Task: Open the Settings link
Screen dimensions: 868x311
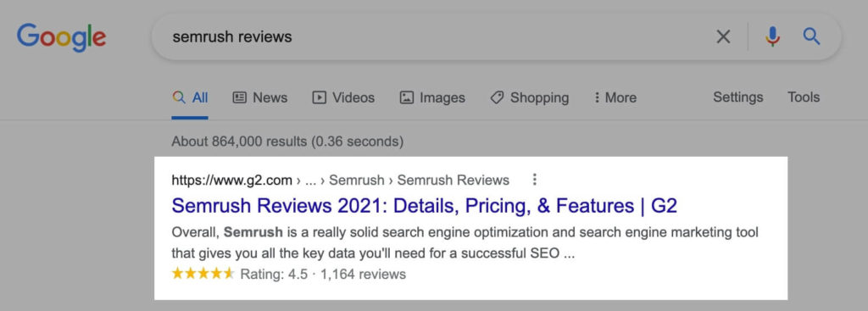Action: pos(738,97)
